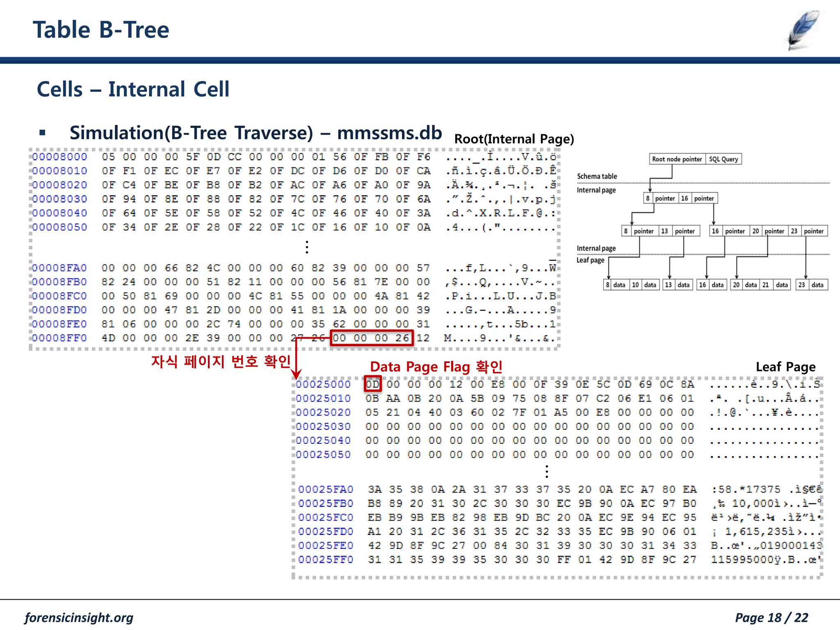This screenshot has height=630, width=840.
Task: Select the 'Cells – Internal Cell' heading
Action: (133, 89)
